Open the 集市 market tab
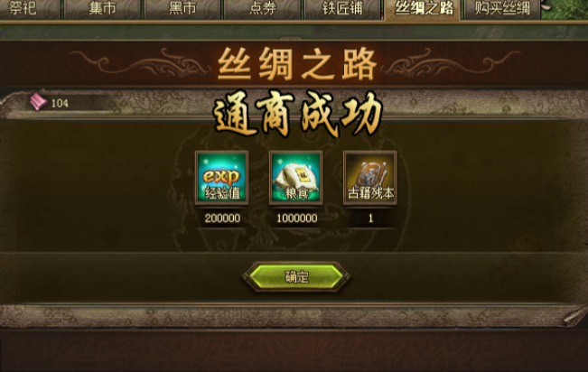The width and height of the screenshot is (588, 372). pos(102,9)
